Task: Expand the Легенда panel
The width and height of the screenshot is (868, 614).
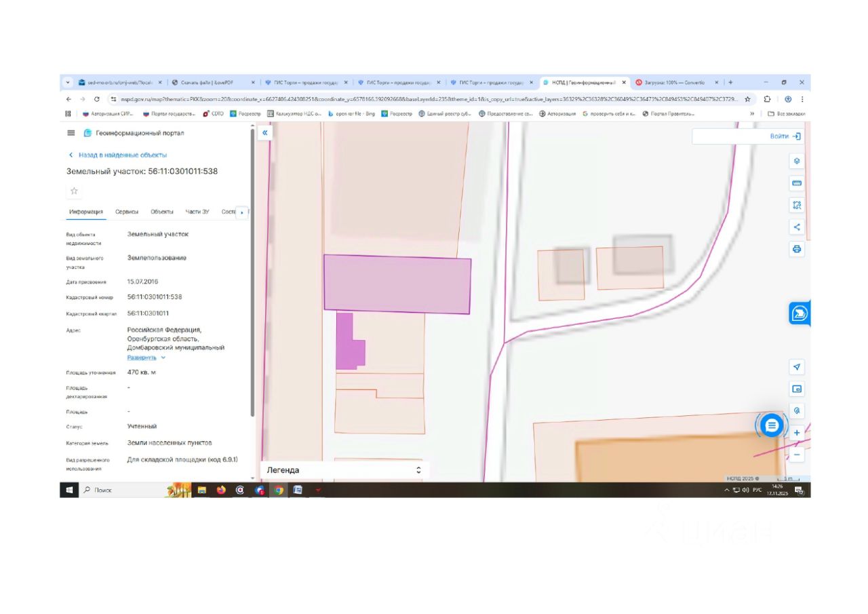Action: point(418,470)
